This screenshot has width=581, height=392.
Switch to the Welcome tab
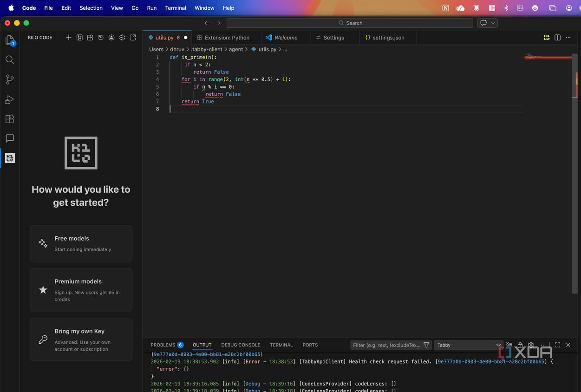point(286,38)
